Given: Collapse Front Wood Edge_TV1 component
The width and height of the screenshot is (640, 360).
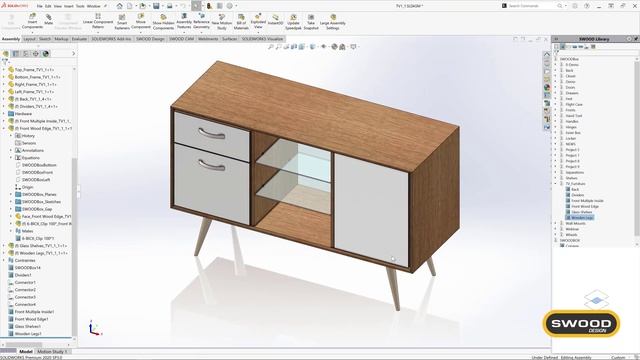Looking at the screenshot, I should click(x=4, y=128).
